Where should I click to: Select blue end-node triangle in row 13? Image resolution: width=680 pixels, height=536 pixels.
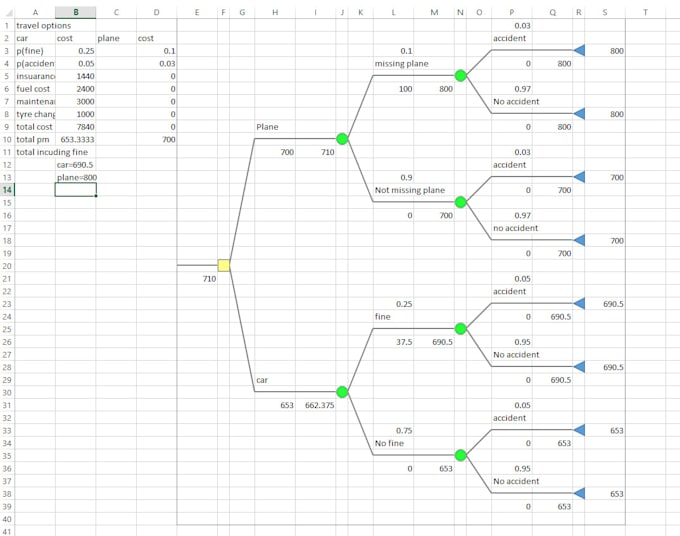pyautogui.click(x=579, y=177)
